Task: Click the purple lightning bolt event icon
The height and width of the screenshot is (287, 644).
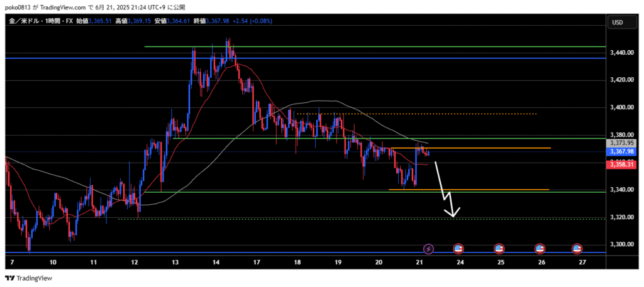Action: (429, 249)
